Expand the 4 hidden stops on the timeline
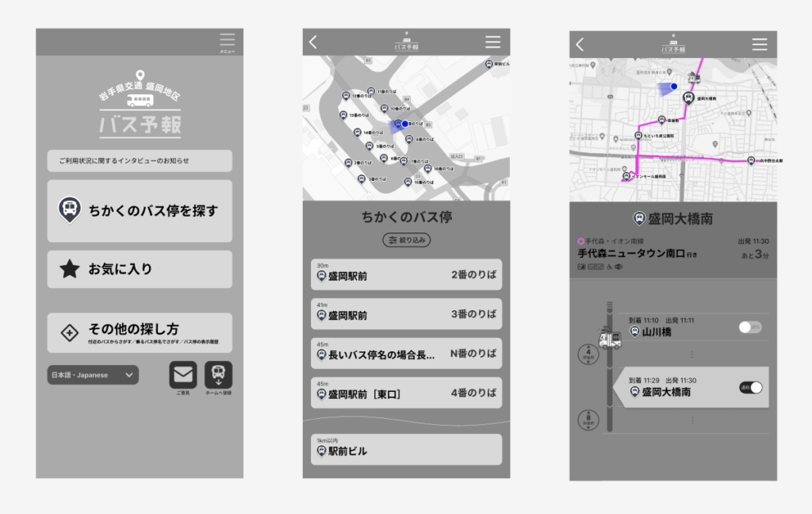The width and height of the screenshot is (812, 514). (589, 355)
